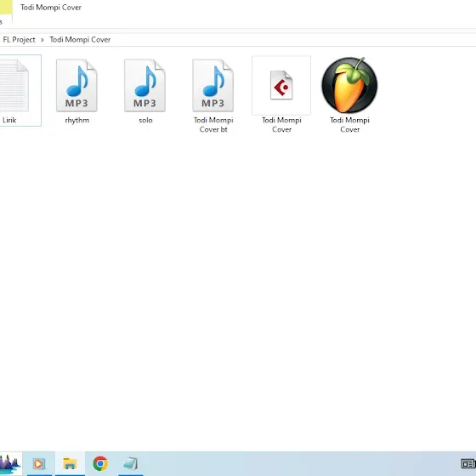Open the news widget in system tray
This screenshot has height=476, width=476.
468,464
